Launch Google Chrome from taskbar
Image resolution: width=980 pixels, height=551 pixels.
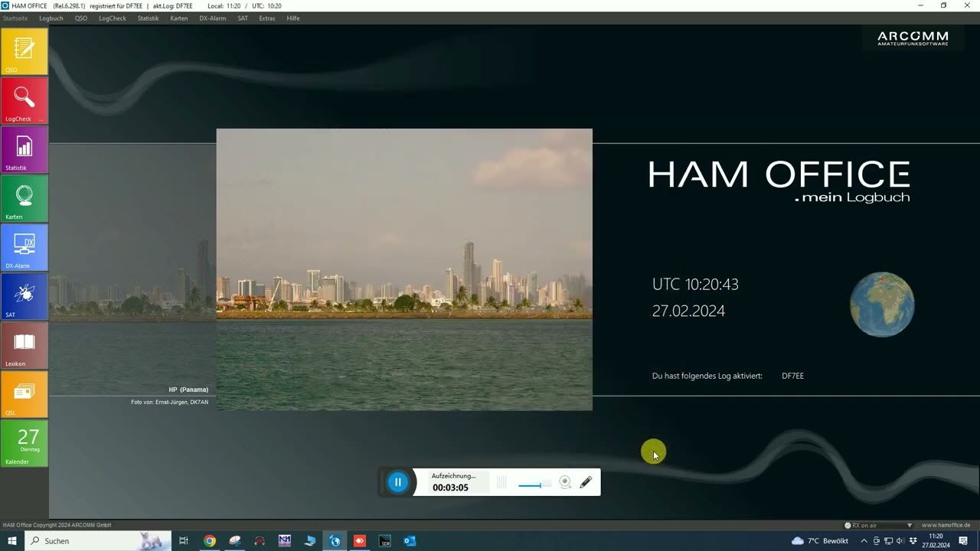click(209, 541)
